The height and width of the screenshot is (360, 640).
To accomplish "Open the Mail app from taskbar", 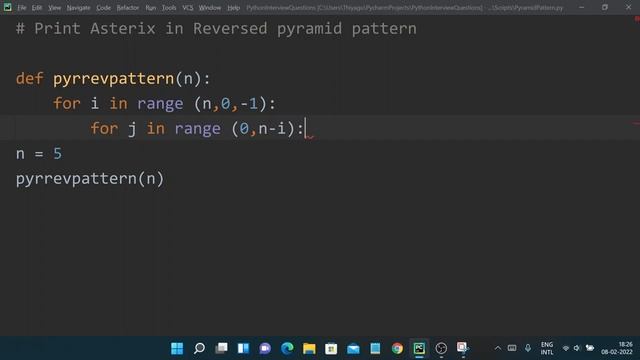I will (x=353, y=348).
